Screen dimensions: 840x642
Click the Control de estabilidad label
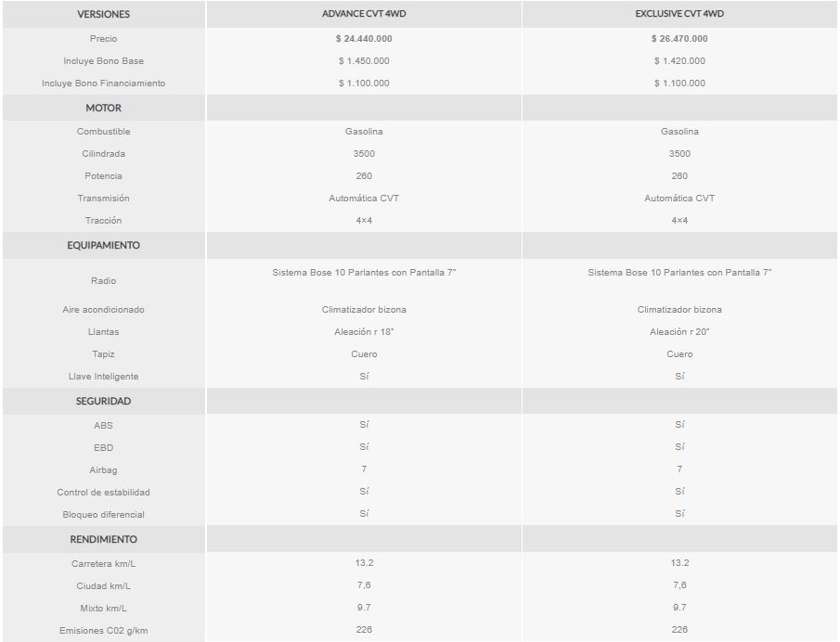click(x=103, y=492)
